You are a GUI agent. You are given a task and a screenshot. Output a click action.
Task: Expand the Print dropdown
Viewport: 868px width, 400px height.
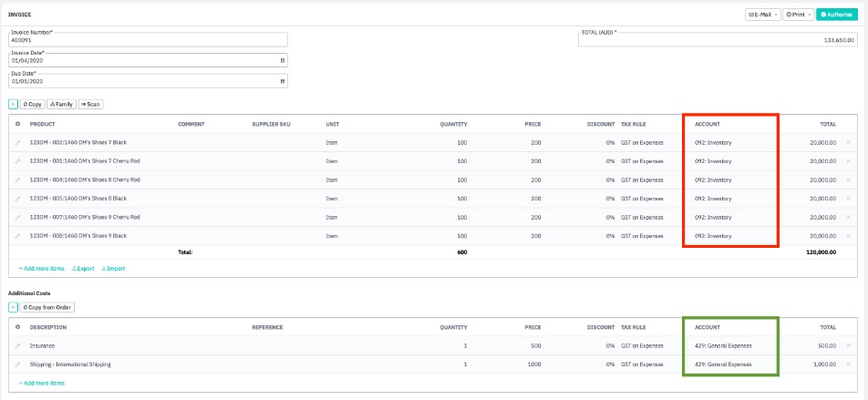click(x=798, y=15)
